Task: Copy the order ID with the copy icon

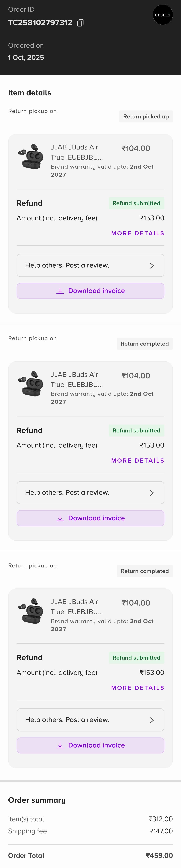Action: pos(80,23)
